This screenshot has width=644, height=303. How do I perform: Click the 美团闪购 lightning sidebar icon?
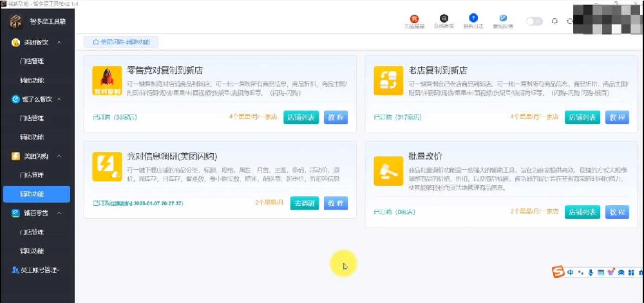point(15,156)
